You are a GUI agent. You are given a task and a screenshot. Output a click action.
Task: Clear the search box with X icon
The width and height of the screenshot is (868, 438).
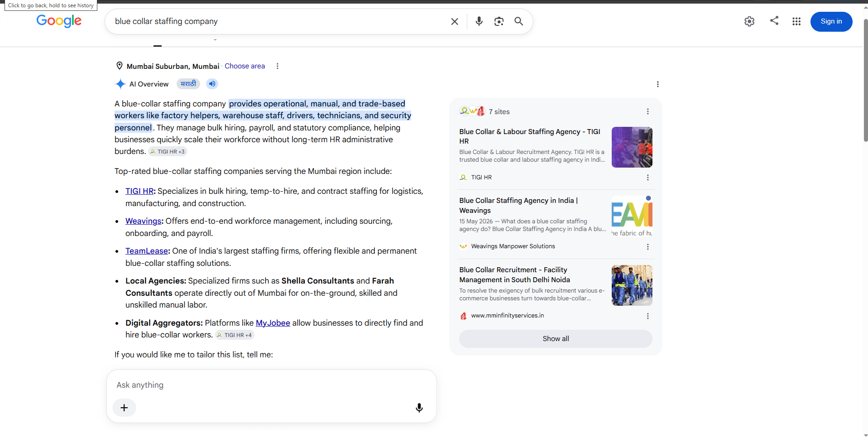pyautogui.click(x=455, y=21)
